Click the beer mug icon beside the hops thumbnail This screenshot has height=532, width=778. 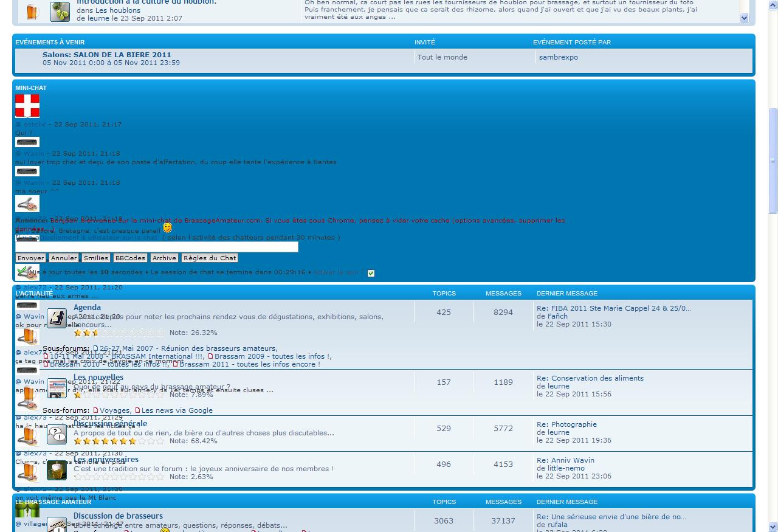[32, 12]
